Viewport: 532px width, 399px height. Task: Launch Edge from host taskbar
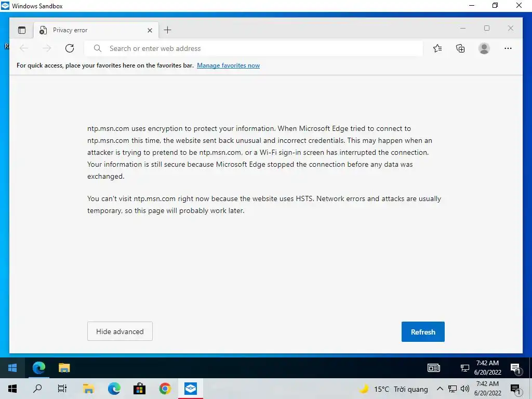coord(114,389)
